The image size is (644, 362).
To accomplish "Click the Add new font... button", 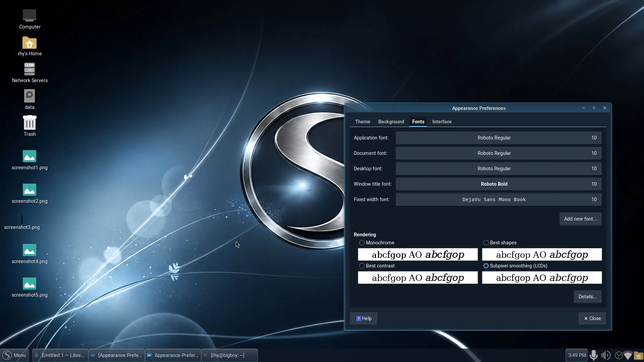I will 580,219.
